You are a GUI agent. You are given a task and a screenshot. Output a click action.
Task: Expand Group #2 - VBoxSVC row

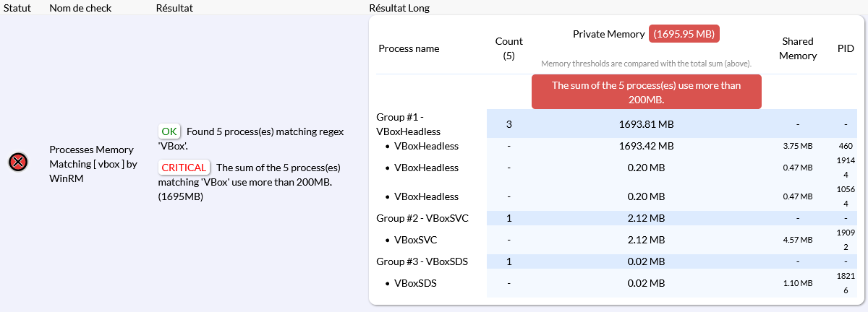(422, 219)
